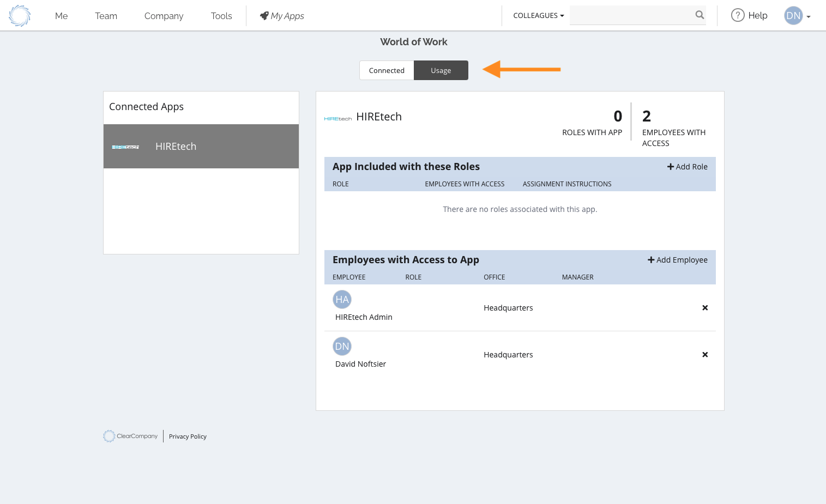This screenshot has width=826, height=504.
Task: Click ASSIGNMENT INSTRUCTIONS column header
Action: tap(567, 184)
